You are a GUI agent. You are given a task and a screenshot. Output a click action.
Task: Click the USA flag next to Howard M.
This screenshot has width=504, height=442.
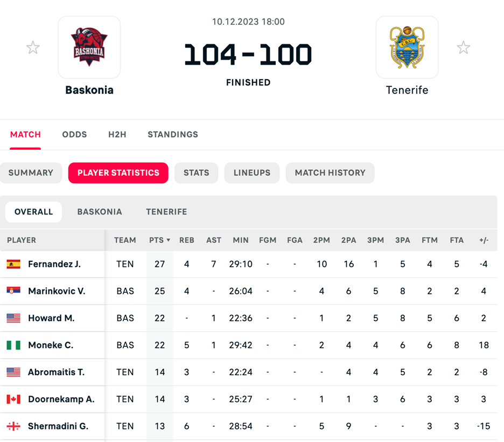[x=13, y=318]
